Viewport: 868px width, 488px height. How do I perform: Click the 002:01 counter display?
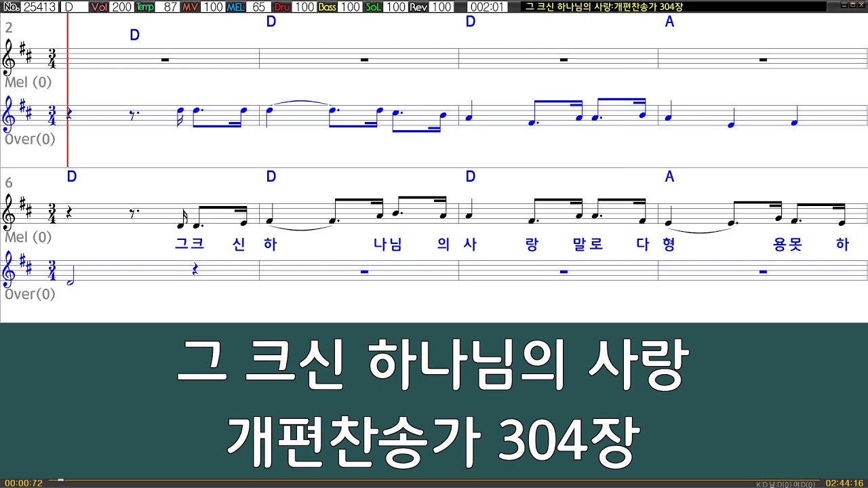[x=486, y=7]
